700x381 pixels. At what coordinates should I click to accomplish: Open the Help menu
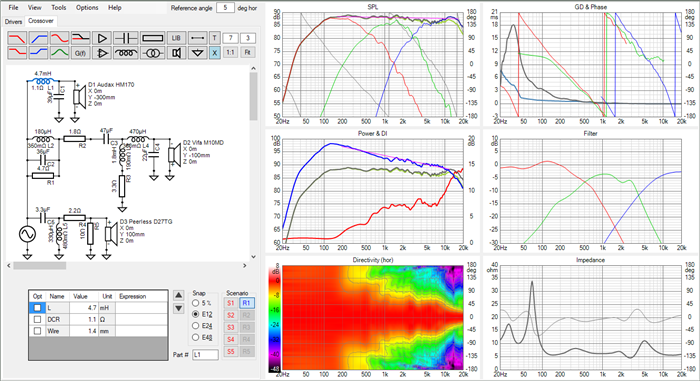[x=114, y=8]
